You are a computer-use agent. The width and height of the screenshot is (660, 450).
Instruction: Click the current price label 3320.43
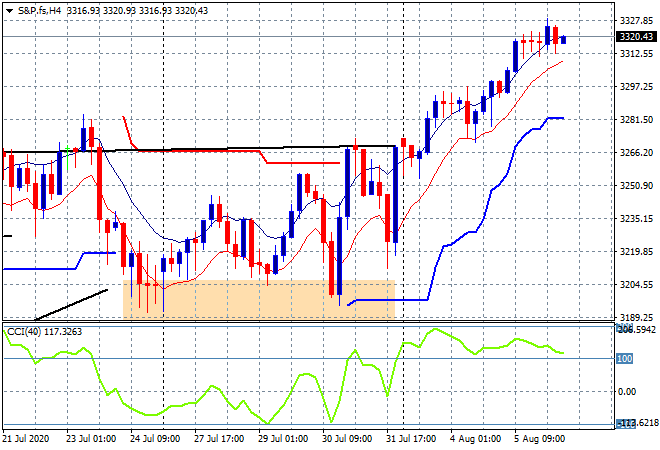(636, 37)
